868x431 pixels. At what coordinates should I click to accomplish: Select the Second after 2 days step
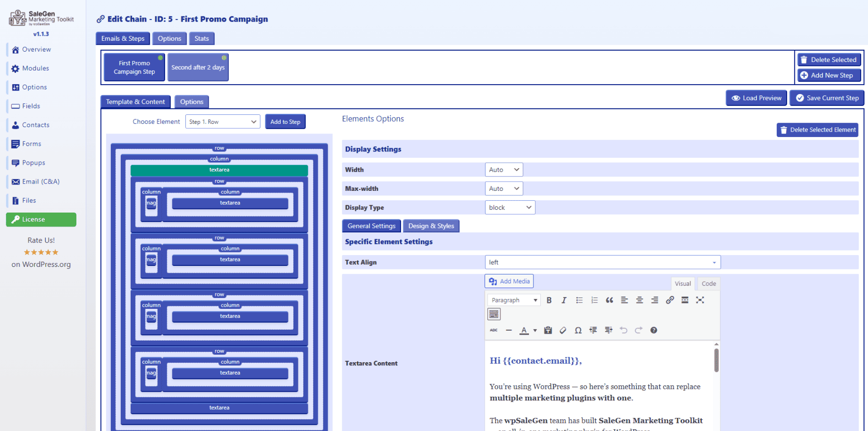click(x=198, y=67)
